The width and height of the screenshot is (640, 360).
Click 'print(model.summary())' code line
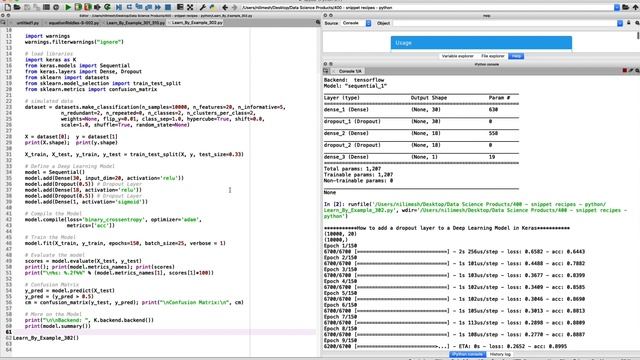pos(58,326)
